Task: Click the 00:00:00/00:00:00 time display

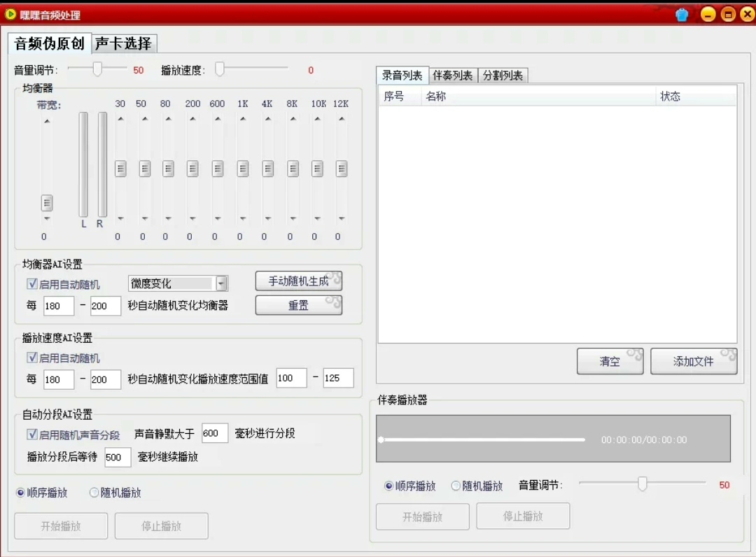Action: 644,439
